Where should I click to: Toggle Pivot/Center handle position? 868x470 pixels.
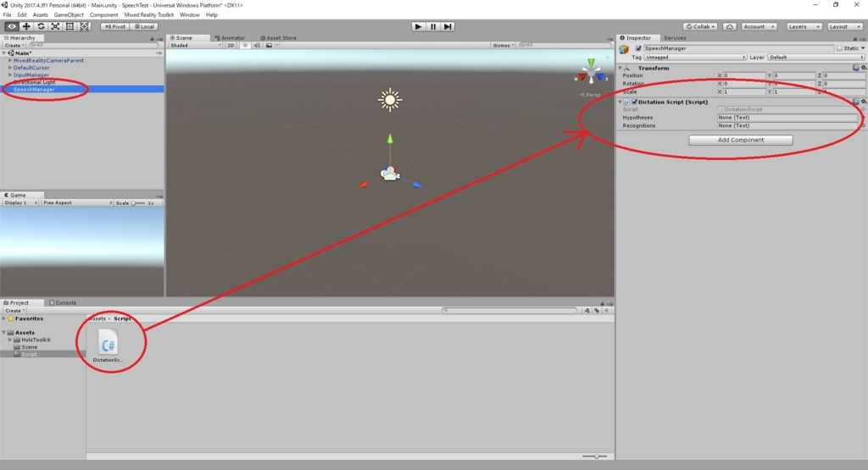[x=115, y=26]
